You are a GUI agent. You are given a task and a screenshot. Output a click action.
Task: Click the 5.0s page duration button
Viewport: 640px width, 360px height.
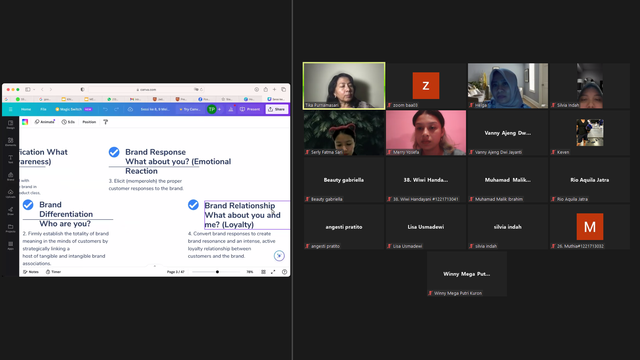click(x=68, y=122)
